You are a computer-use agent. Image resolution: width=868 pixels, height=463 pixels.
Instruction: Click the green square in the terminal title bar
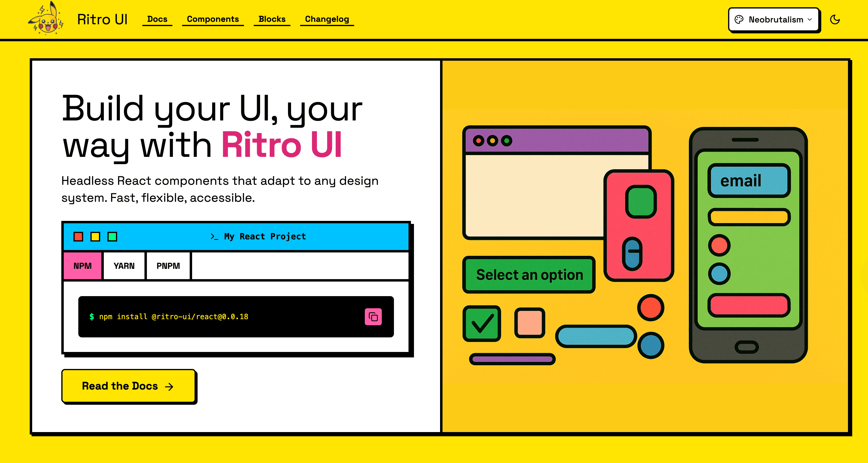click(112, 237)
